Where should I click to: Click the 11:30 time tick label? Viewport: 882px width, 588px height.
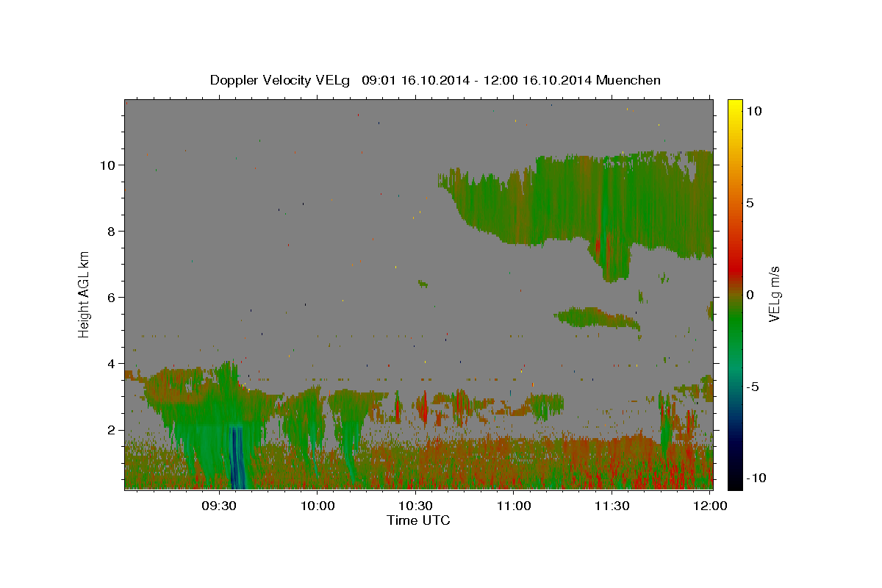[612, 506]
